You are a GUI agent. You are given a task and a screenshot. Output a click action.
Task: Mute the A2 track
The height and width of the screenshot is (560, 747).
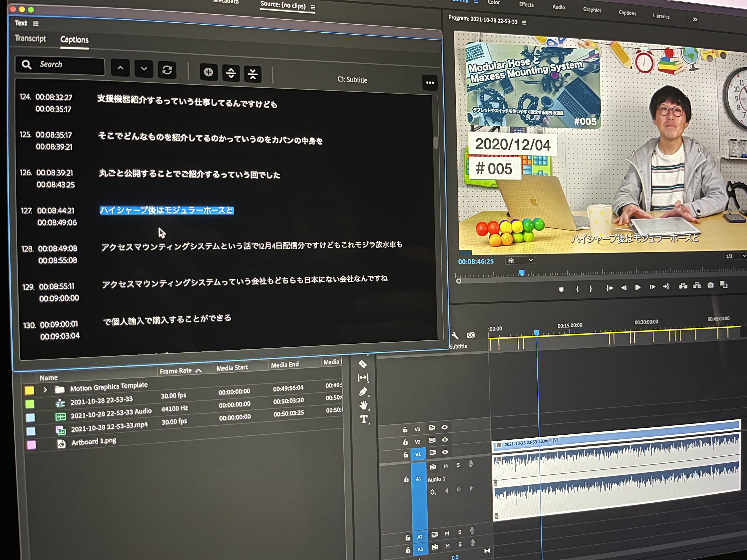point(447,534)
